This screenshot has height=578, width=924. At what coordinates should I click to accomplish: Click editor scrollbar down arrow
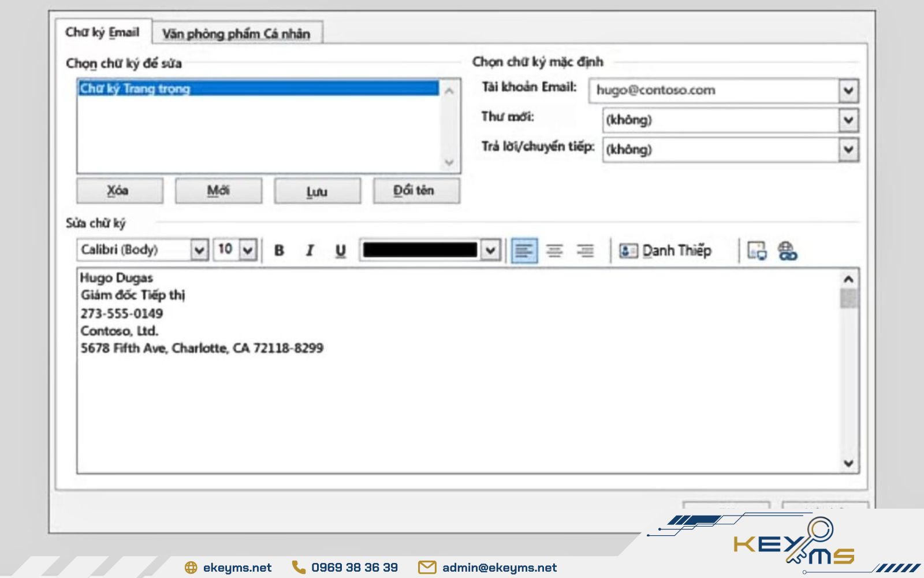click(848, 463)
